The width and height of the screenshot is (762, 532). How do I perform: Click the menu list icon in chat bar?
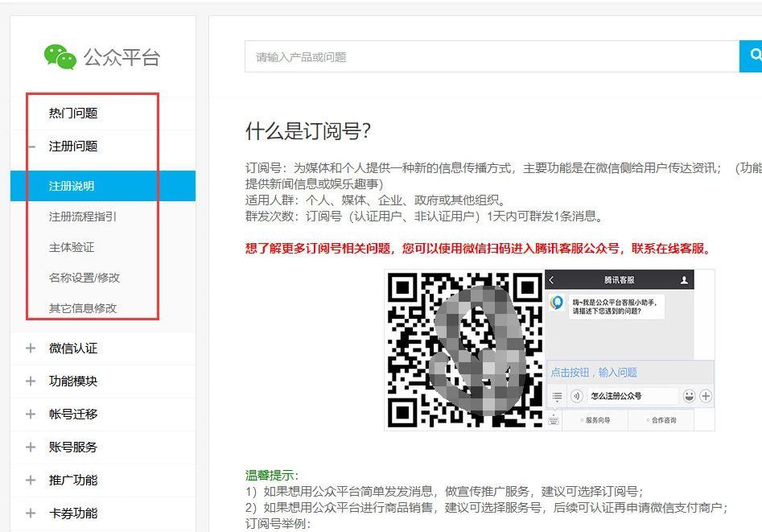[557, 396]
